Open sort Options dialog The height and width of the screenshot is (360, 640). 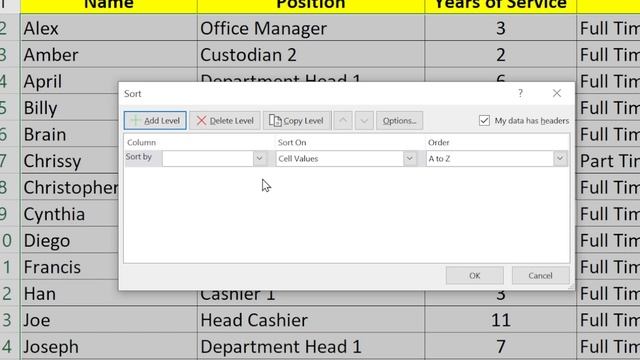point(399,120)
